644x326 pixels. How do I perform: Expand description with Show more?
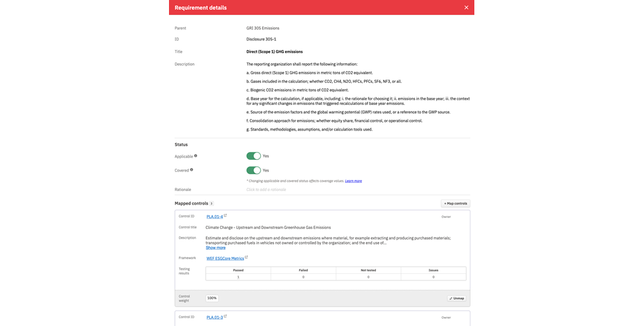pos(215,248)
